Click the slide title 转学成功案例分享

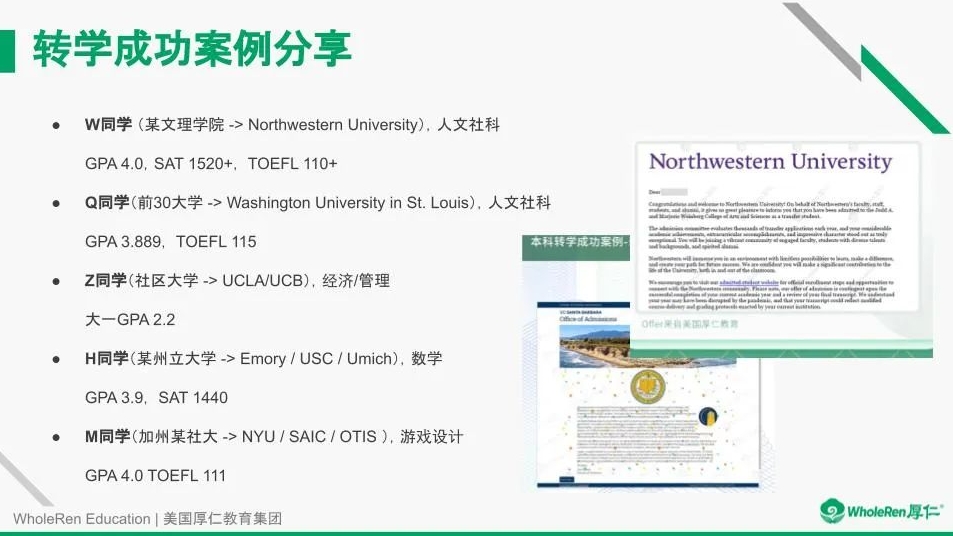(192, 50)
